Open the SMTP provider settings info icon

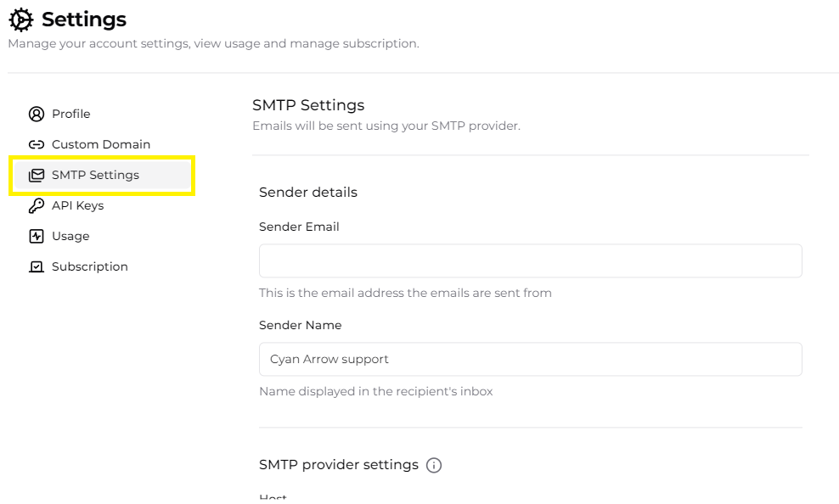pyautogui.click(x=434, y=465)
